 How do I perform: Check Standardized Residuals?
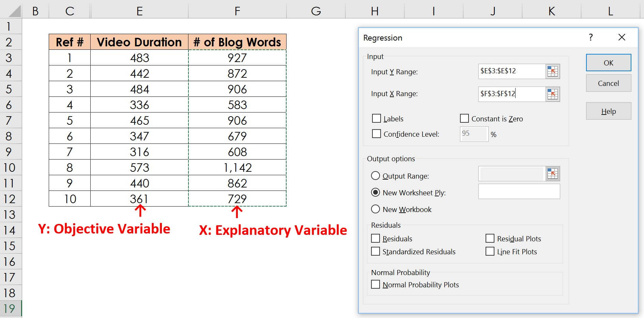[375, 251]
